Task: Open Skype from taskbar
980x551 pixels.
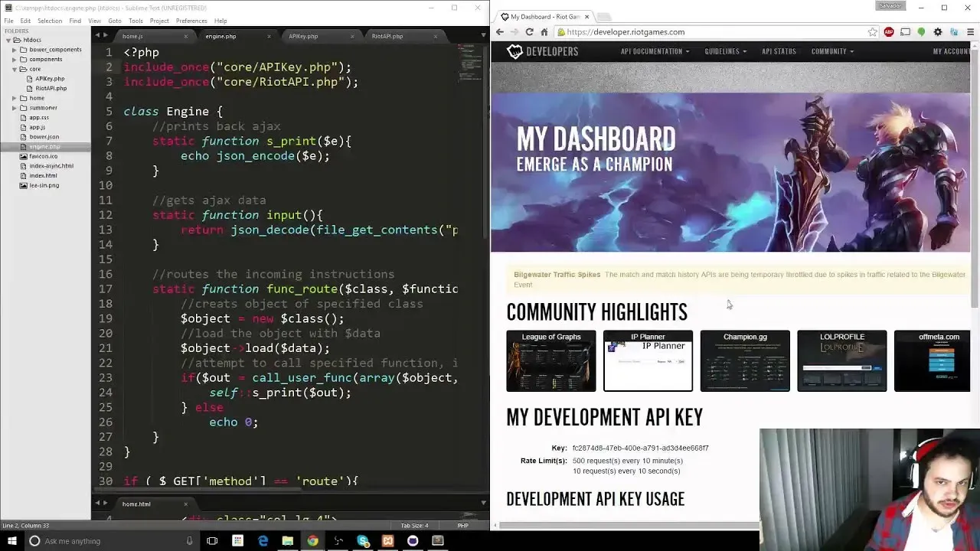Action: [x=363, y=541]
